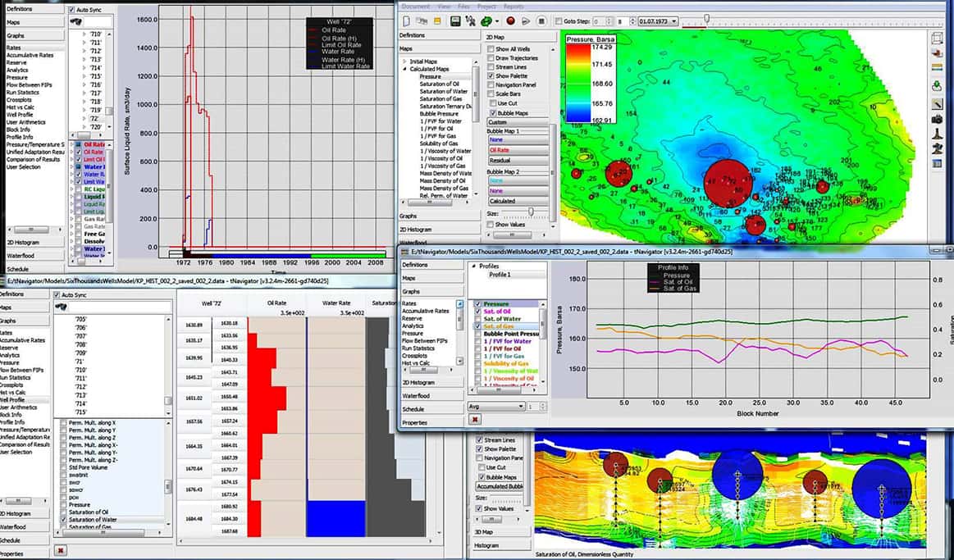
Task: Enable the Scale Bars checkbox
Action: (491, 94)
